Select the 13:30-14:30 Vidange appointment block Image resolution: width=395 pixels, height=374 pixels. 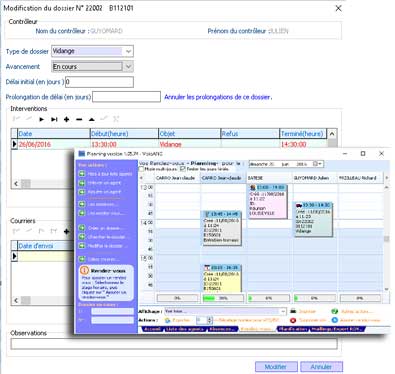click(313, 219)
